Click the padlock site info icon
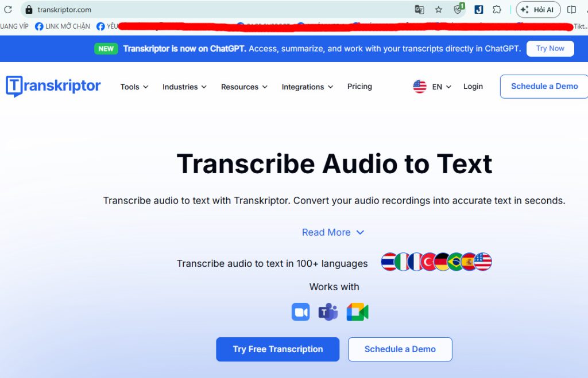The width and height of the screenshot is (588, 378). 29,9
